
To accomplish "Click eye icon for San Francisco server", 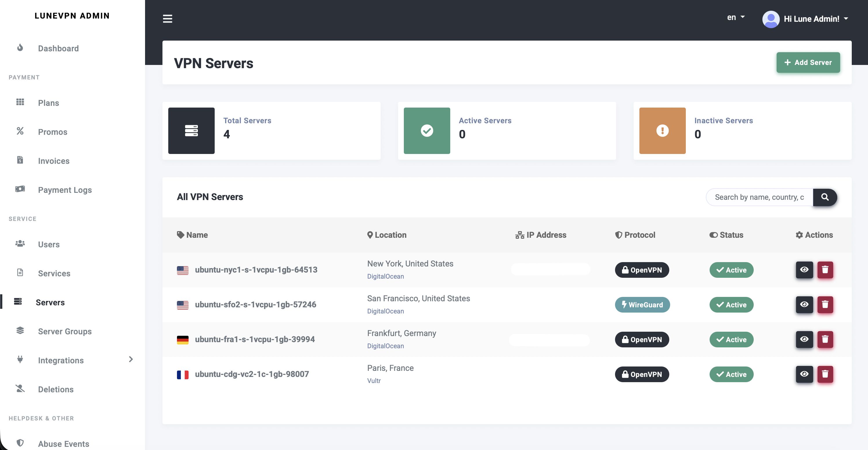I will click(x=804, y=304).
